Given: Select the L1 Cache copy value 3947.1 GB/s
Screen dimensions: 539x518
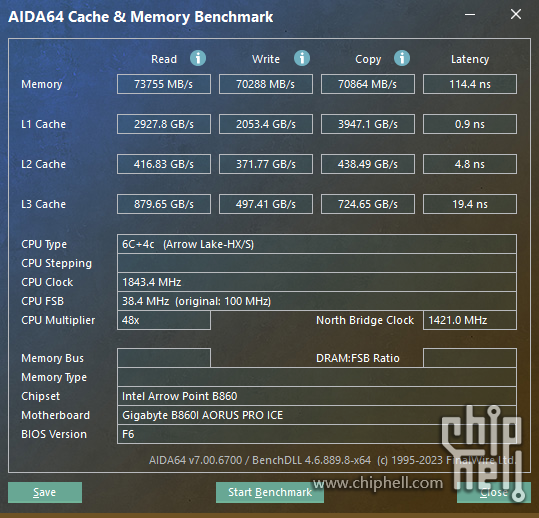Looking at the screenshot, I should coord(368,124).
